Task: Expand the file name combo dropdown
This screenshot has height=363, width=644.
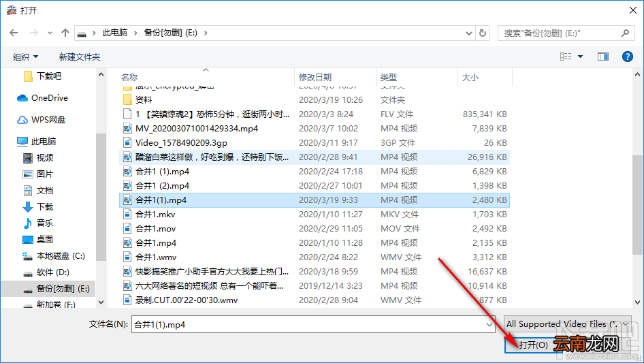Action: click(x=489, y=324)
